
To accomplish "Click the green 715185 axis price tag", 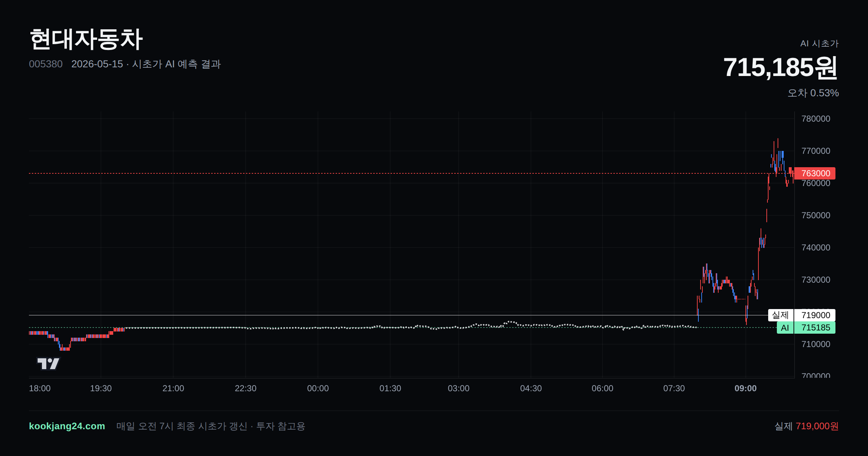I will coord(815,328).
